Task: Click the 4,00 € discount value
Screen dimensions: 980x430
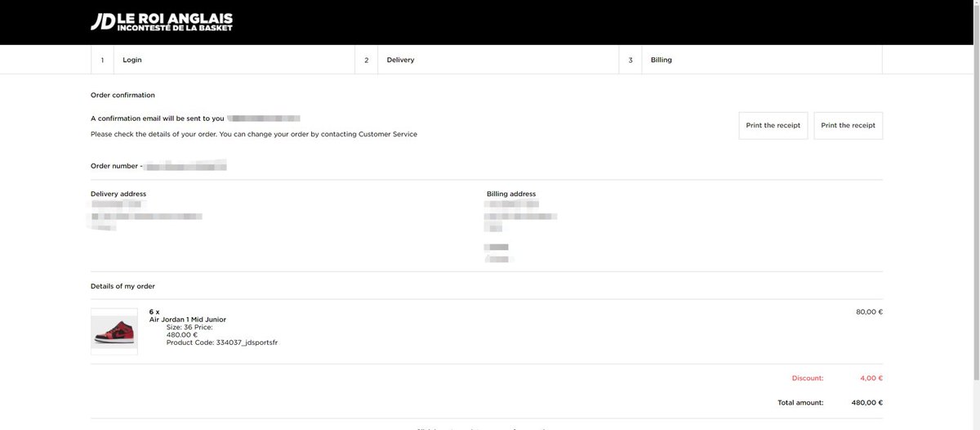Action: click(x=871, y=378)
